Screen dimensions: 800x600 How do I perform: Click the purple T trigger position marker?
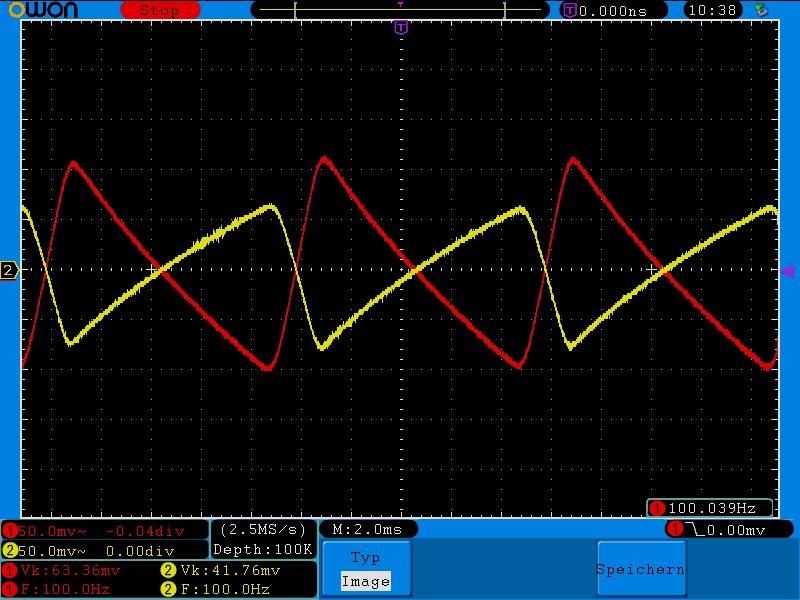(x=401, y=28)
